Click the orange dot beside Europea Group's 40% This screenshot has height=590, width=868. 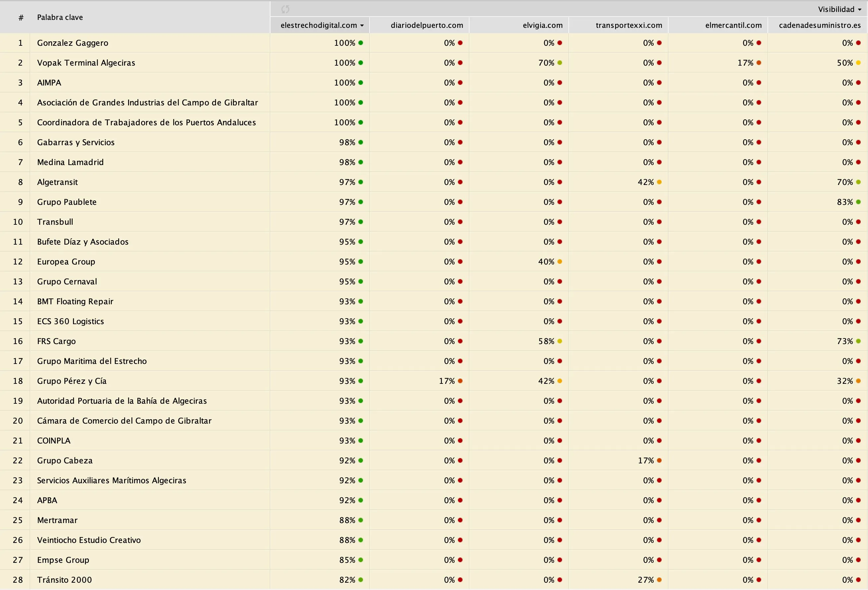tap(560, 262)
